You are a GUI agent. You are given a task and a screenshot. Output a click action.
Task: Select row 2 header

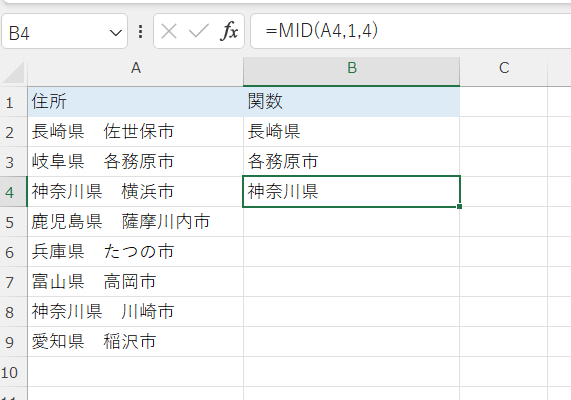click(x=13, y=132)
